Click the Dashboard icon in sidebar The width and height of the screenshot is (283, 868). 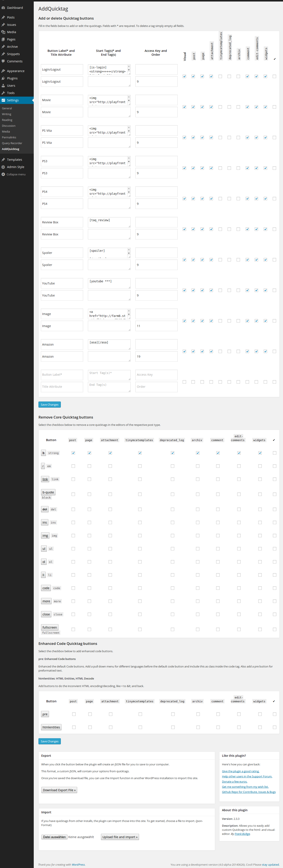tap(3, 8)
